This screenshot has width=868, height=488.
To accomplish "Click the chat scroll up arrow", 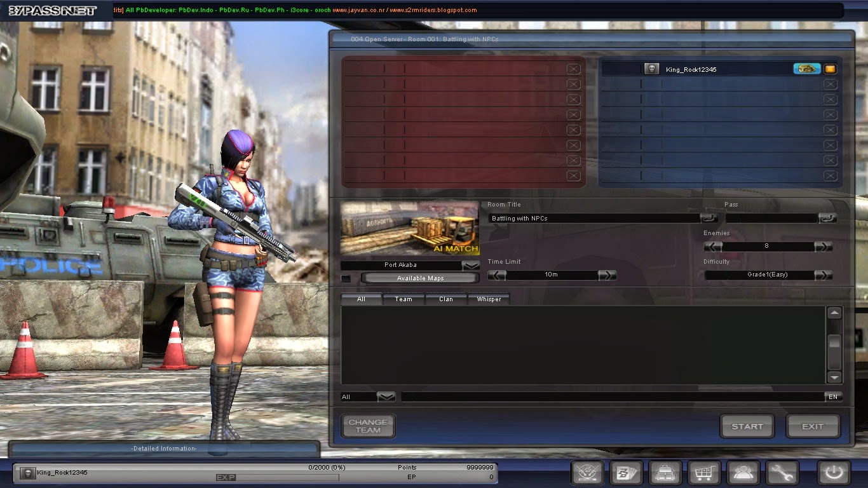I will click(x=834, y=313).
